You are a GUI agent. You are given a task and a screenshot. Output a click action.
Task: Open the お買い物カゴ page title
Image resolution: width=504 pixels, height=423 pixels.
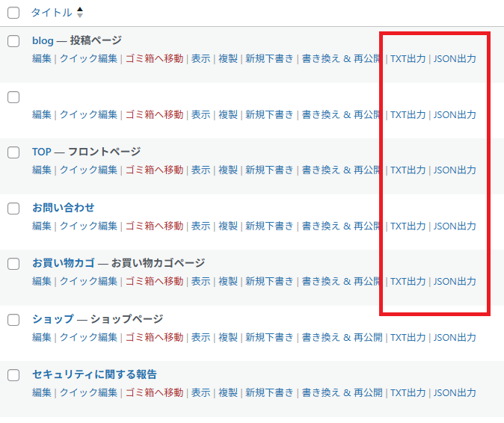[64, 263]
